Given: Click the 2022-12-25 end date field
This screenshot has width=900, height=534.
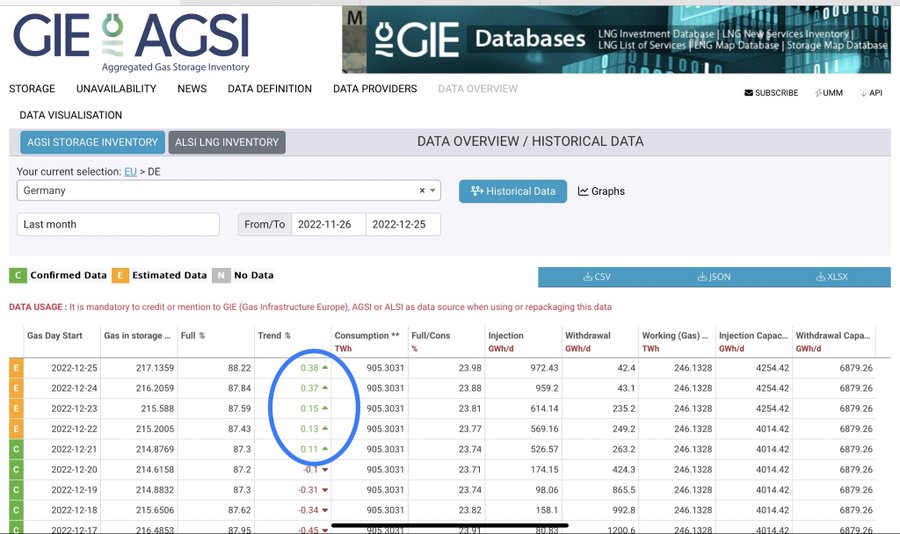Looking at the screenshot, I should (x=402, y=224).
